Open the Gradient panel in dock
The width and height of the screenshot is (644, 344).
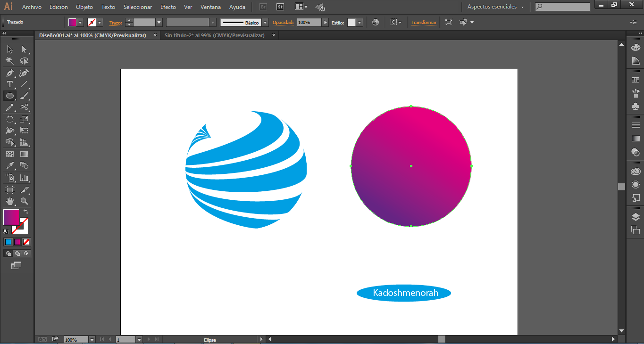636,139
